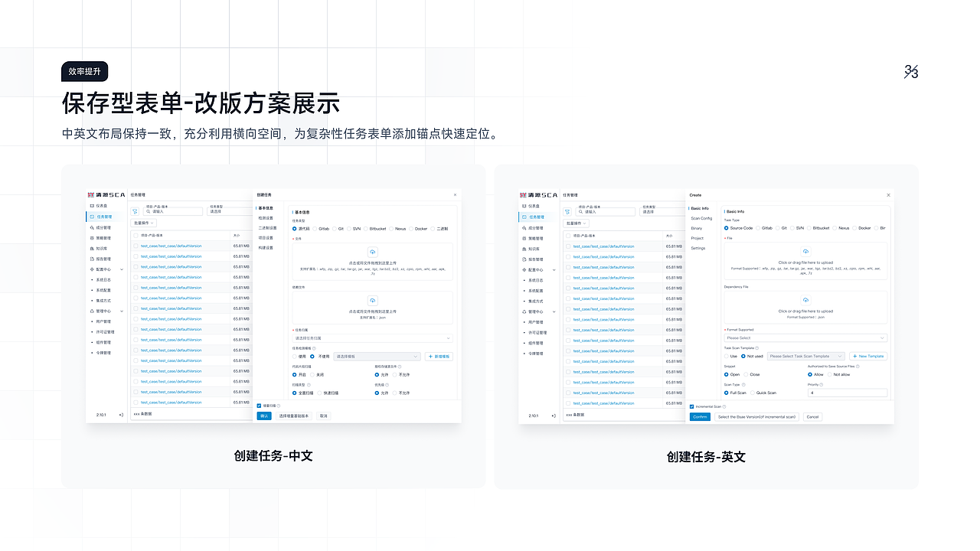Screen dimensions: 980x551
Task: Open 成分管理 icon in Chinese mockup sidebar
Action: tap(93, 227)
